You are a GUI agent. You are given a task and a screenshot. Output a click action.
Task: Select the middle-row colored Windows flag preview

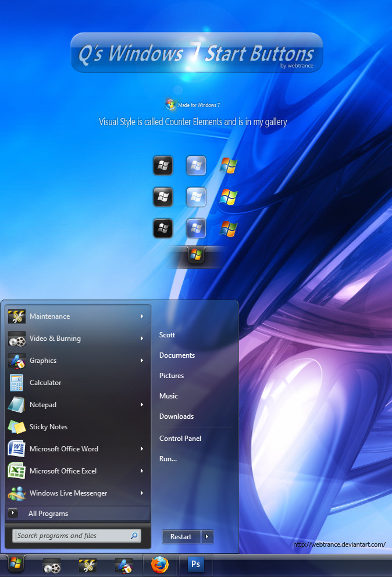pyautogui.click(x=229, y=197)
